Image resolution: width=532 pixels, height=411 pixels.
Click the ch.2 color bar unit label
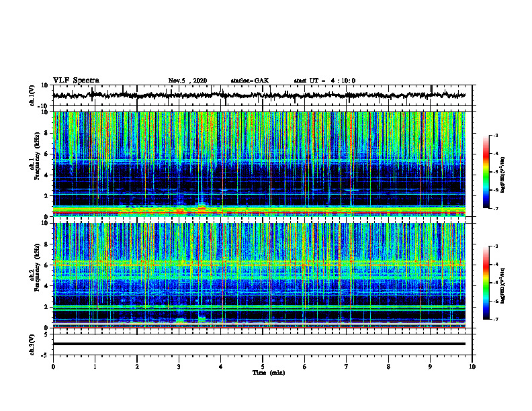(x=503, y=285)
